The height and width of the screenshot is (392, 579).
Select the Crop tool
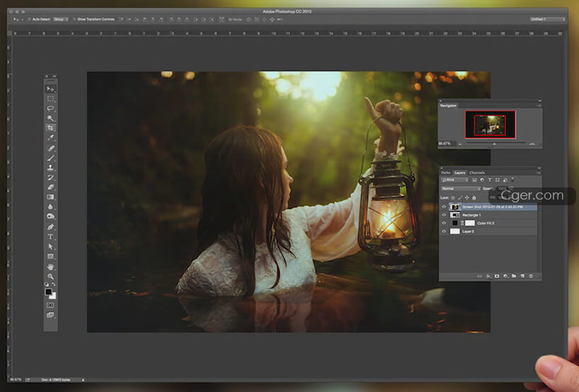[x=50, y=127]
